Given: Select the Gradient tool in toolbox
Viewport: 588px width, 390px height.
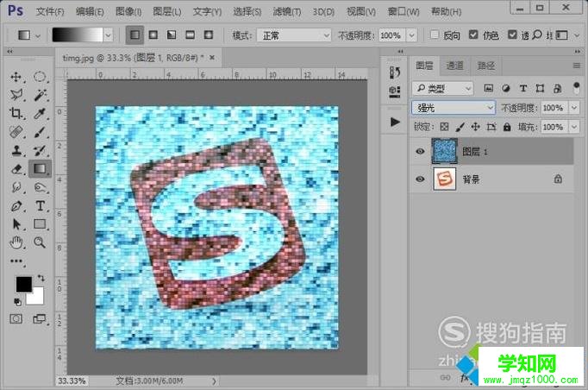Looking at the screenshot, I should 40,169.
